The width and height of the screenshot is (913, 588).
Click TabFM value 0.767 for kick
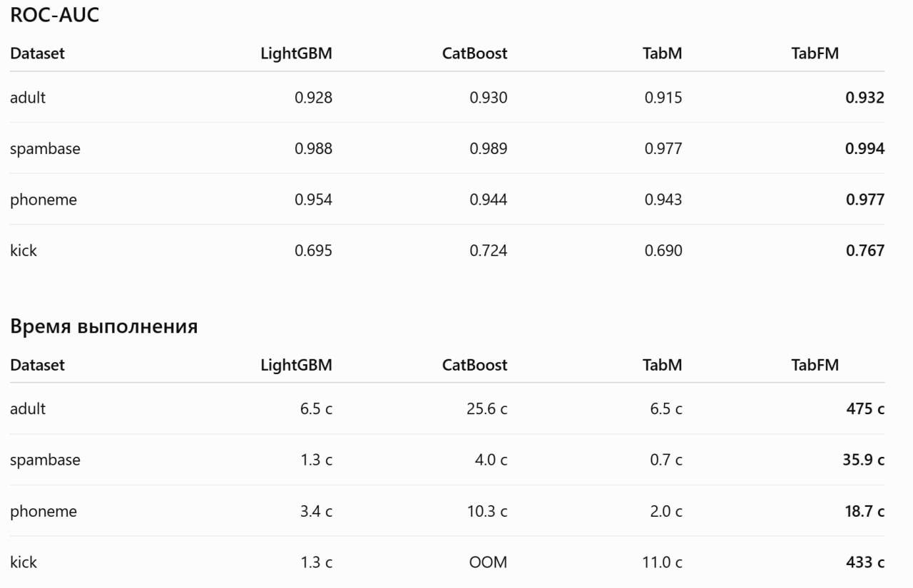[x=864, y=250]
